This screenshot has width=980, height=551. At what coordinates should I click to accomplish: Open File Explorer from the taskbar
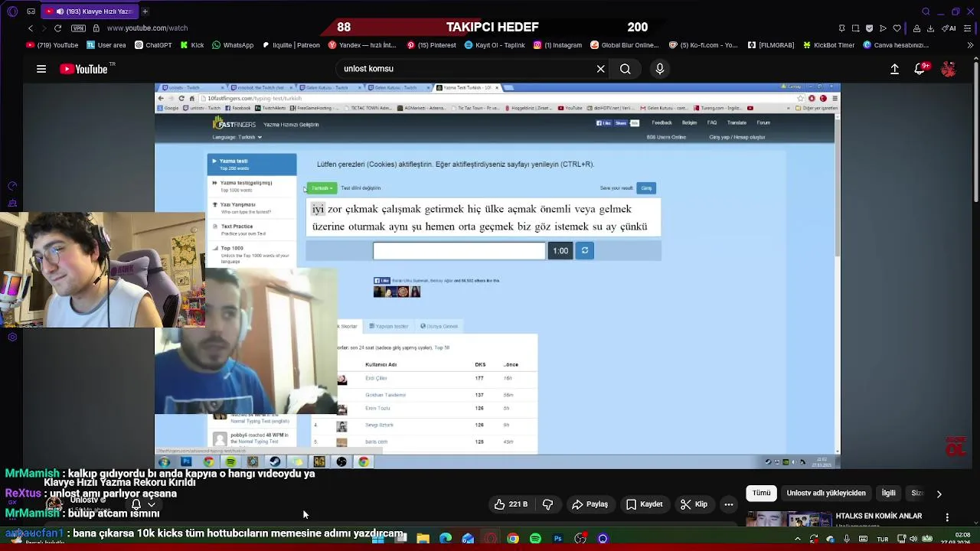point(423,539)
